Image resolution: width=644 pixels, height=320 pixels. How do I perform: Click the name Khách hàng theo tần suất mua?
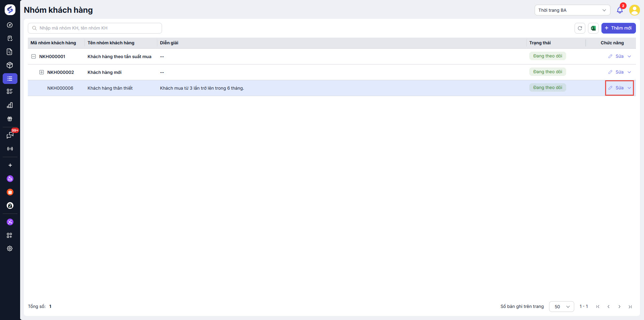click(119, 56)
